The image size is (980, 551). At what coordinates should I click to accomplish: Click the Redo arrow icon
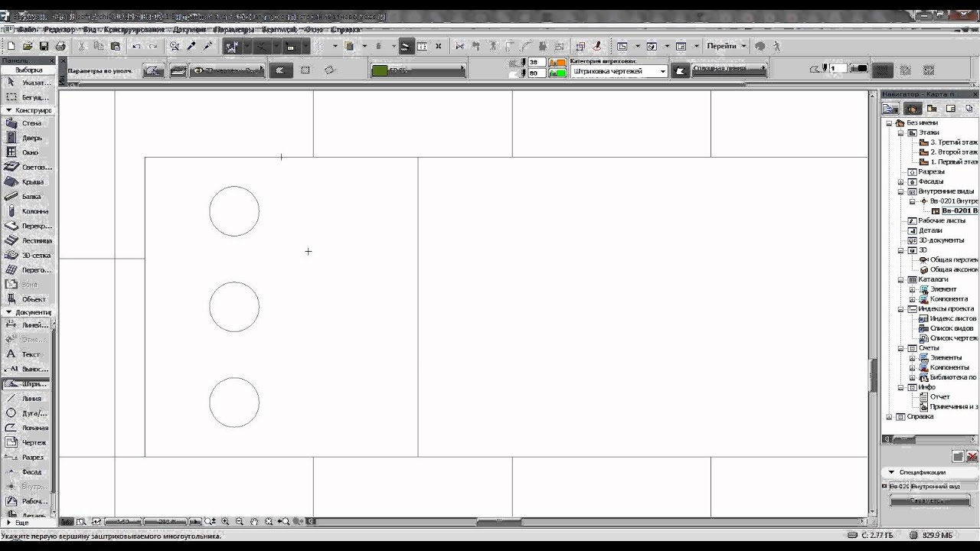(x=152, y=46)
